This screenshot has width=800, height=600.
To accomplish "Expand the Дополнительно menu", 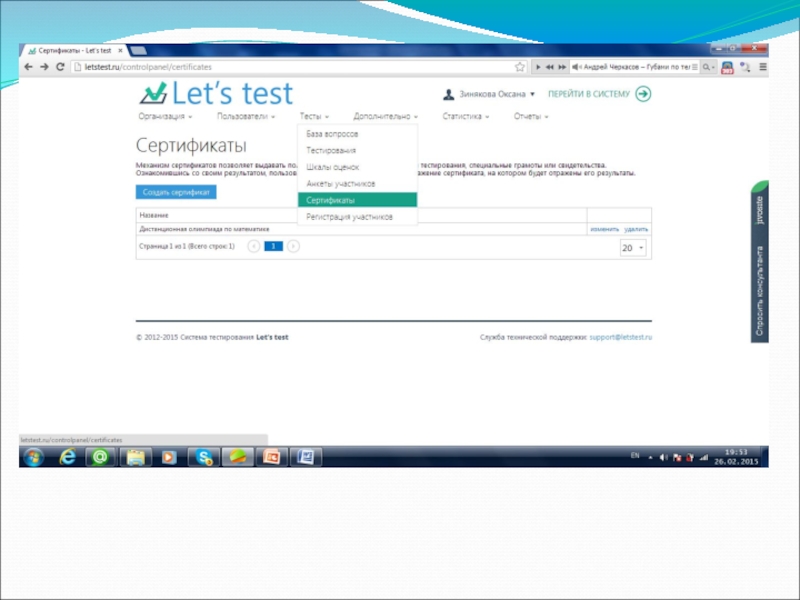I will tap(385, 116).
